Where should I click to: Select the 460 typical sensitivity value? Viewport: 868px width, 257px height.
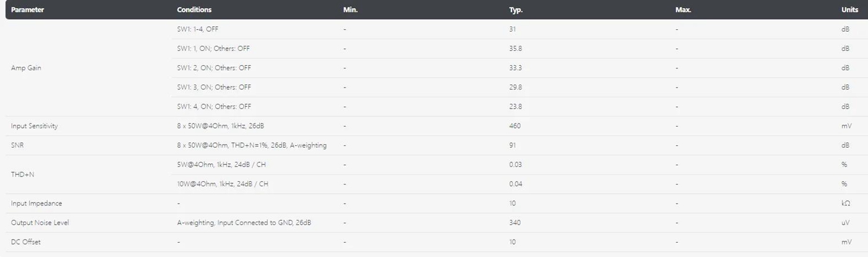point(515,126)
